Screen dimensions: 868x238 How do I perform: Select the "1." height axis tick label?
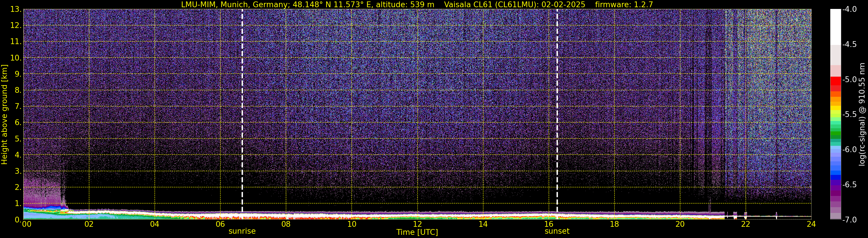(x=18, y=204)
